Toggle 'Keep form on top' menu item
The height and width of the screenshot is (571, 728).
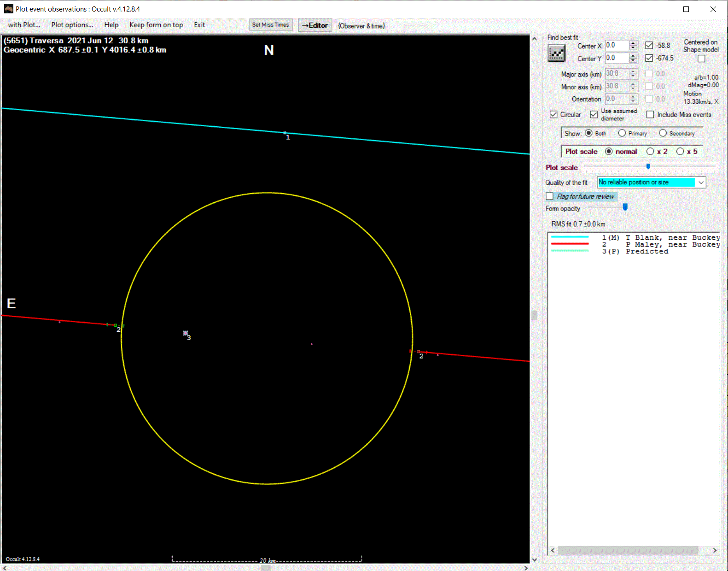pyautogui.click(x=156, y=25)
